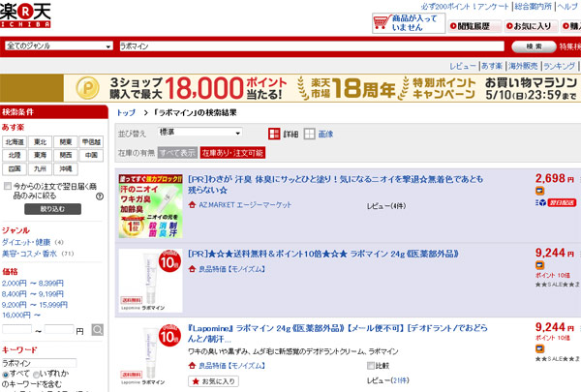Filter by price 16,000円〜

click(x=21, y=316)
